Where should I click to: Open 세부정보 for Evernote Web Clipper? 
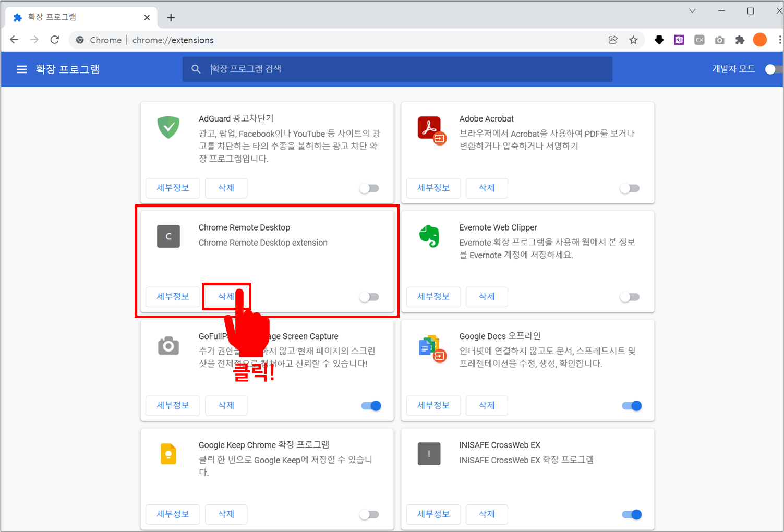(433, 297)
